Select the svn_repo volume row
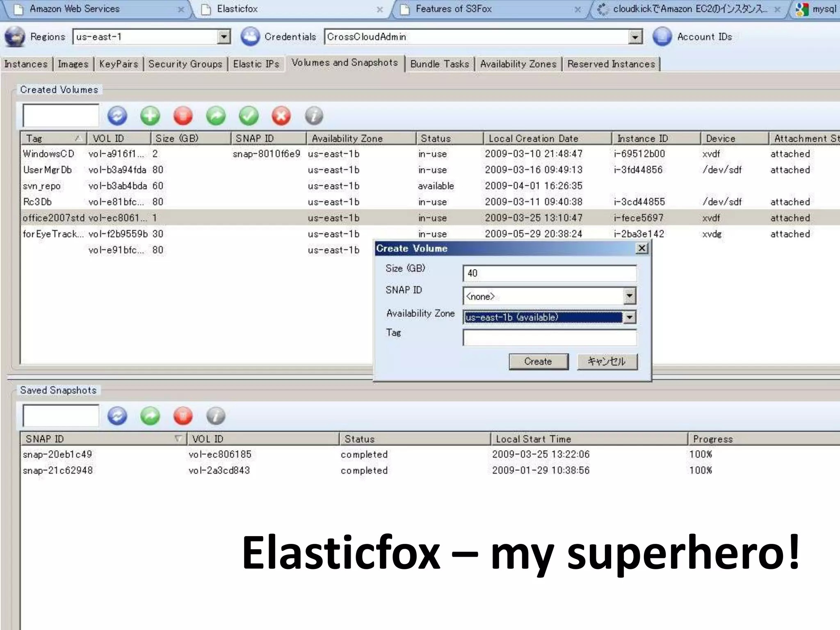Screen dimensions: 840x630 tap(431, 186)
